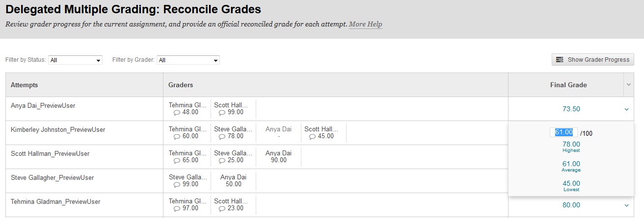This screenshot has width=644, height=222.
Task: Open the Filter by Status dropdown
Action: [x=76, y=60]
